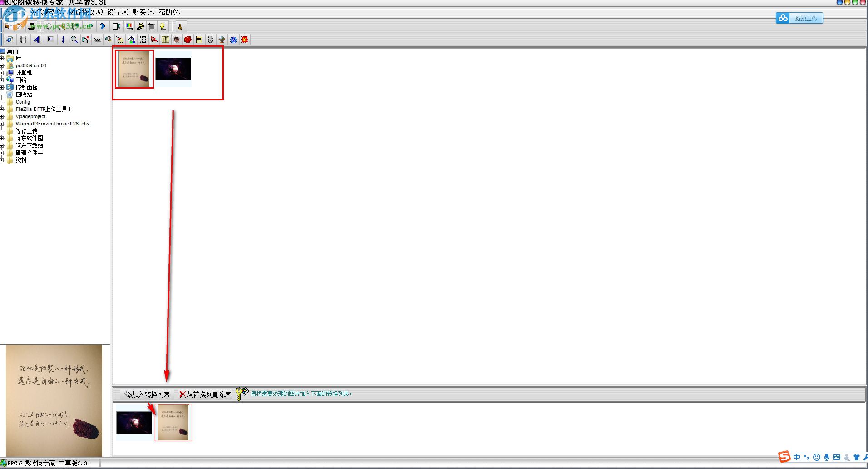Select the blue 3D letter A text icon
Viewport: 868px width, 469px height.
37,40
